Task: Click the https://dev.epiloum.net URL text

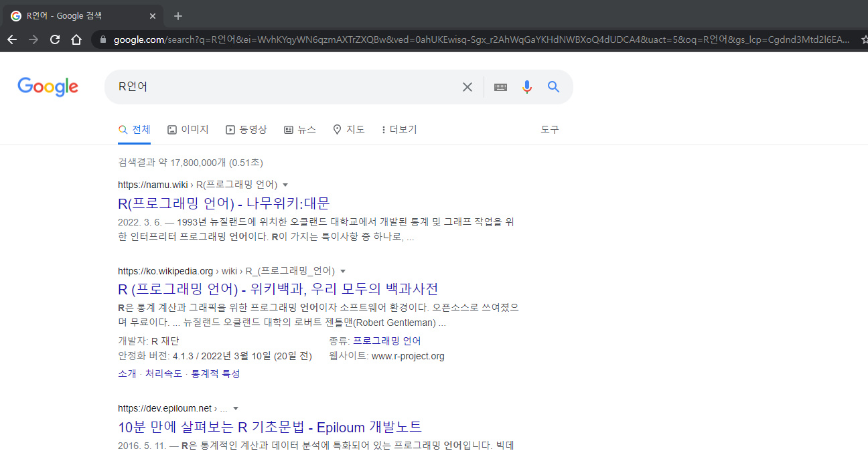Action: pos(165,408)
